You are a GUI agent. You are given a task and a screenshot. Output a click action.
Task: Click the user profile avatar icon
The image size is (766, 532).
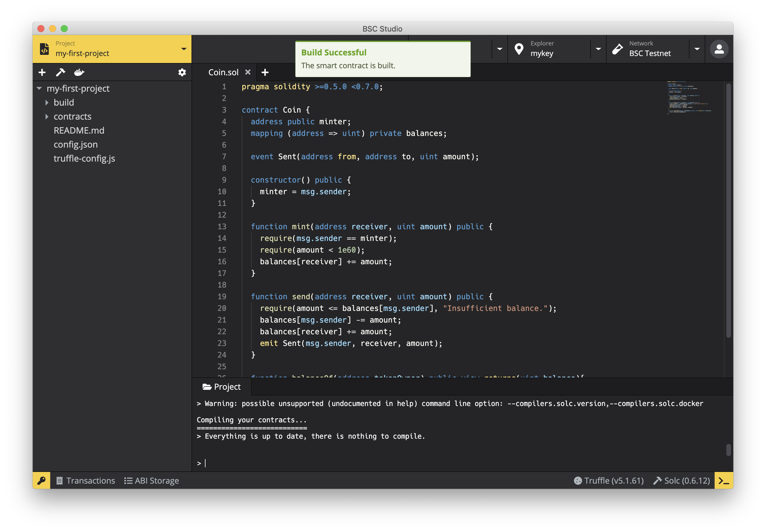719,49
